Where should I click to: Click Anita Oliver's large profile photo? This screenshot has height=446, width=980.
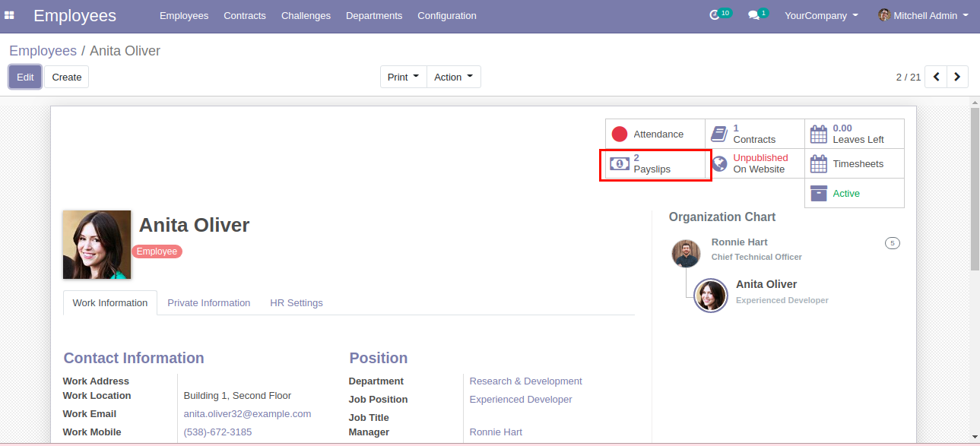[x=97, y=245]
